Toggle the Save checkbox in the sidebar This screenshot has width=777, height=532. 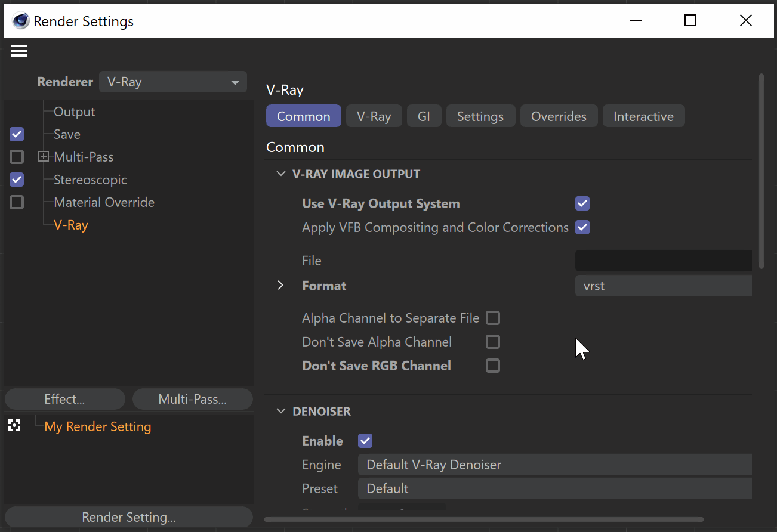[x=17, y=134]
